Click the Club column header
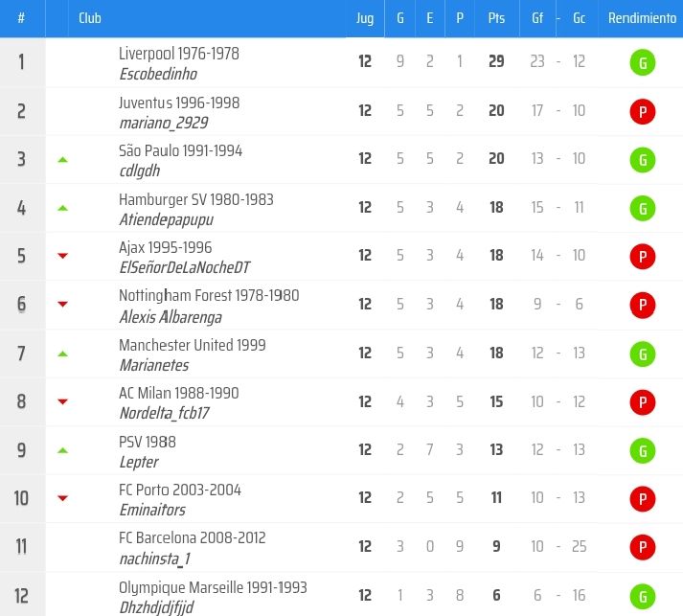Viewport: 683px width, 616px height. 90,18
